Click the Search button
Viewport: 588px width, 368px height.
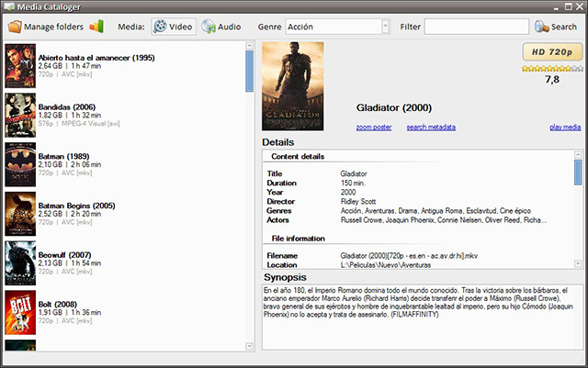click(556, 27)
